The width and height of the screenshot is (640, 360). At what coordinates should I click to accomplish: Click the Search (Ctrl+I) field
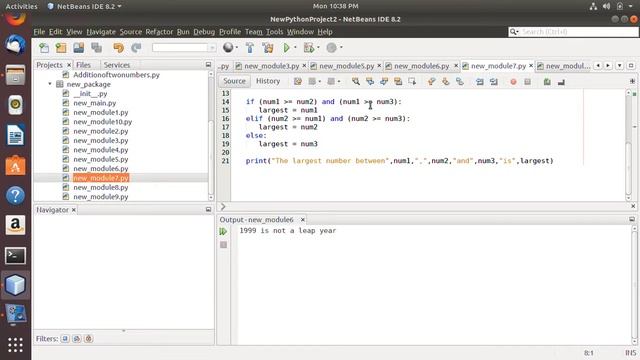(573, 31)
